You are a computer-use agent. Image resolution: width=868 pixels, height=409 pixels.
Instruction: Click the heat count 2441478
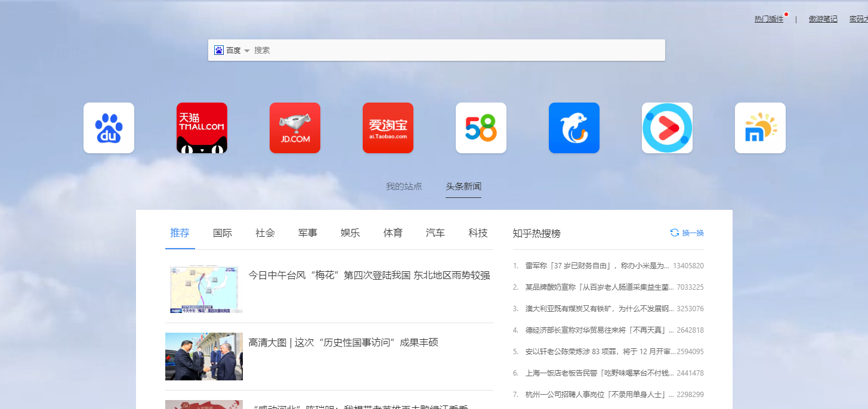click(x=690, y=373)
